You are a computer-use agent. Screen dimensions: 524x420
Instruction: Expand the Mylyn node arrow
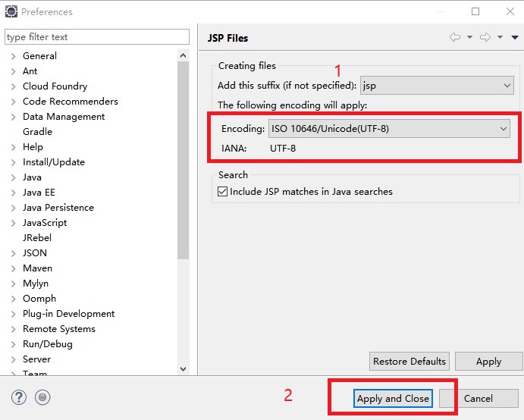tap(14, 284)
